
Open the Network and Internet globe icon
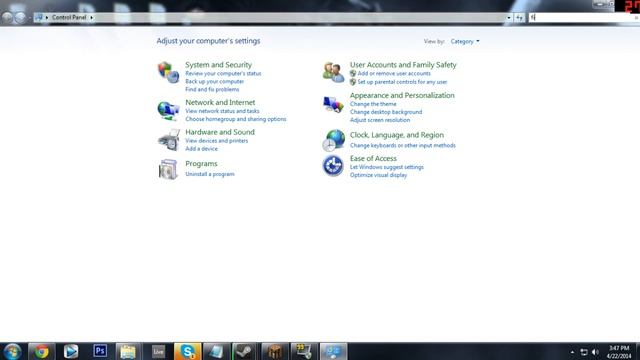168,110
